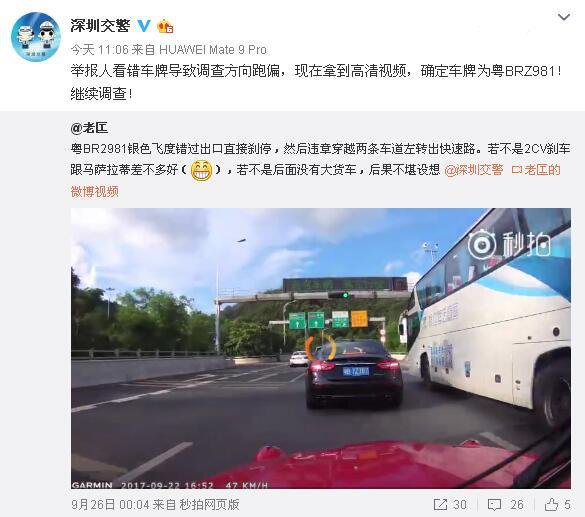Open the @深圳交警 mention in repost
Viewport: 585px width, 517px height.
(x=473, y=170)
